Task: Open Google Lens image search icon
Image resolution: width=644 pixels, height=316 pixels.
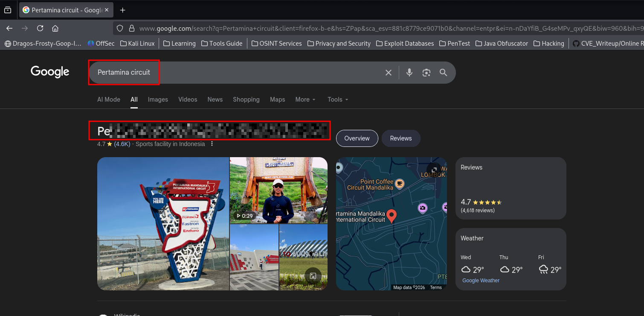Action: [x=426, y=73]
